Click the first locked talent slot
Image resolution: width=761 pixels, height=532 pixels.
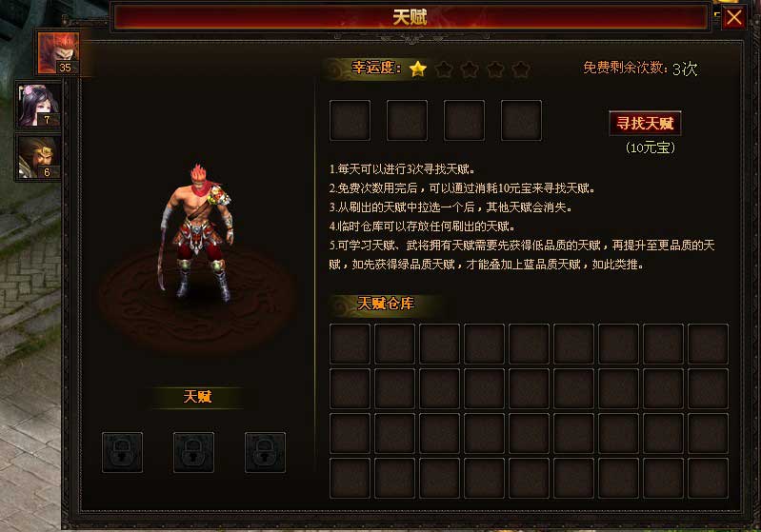(122, 452)
